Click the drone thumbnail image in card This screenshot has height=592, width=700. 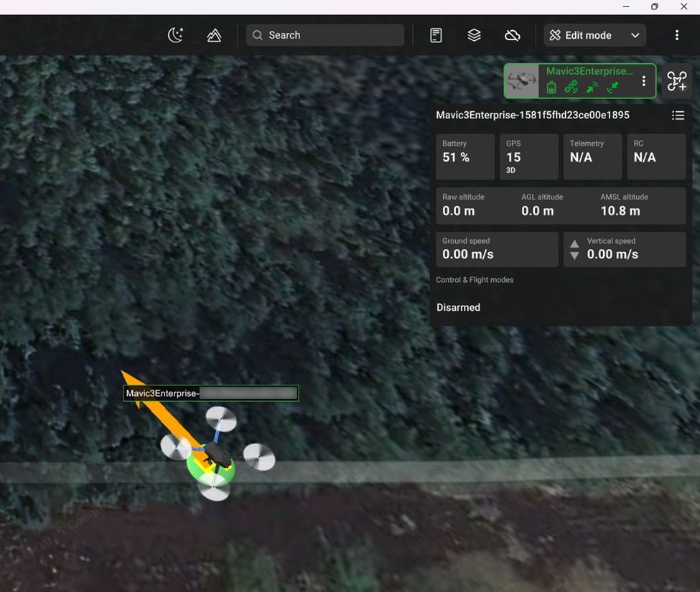point(522,81)
